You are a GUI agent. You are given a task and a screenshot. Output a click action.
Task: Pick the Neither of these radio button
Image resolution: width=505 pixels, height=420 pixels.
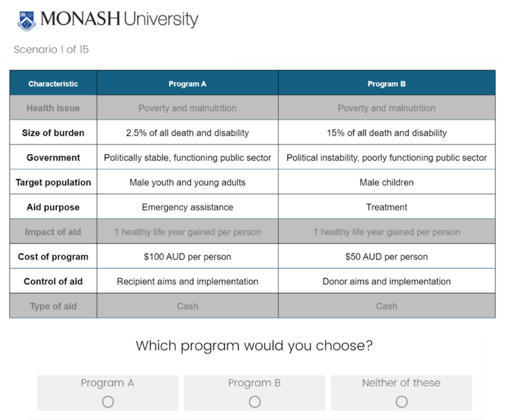(401, 402)
